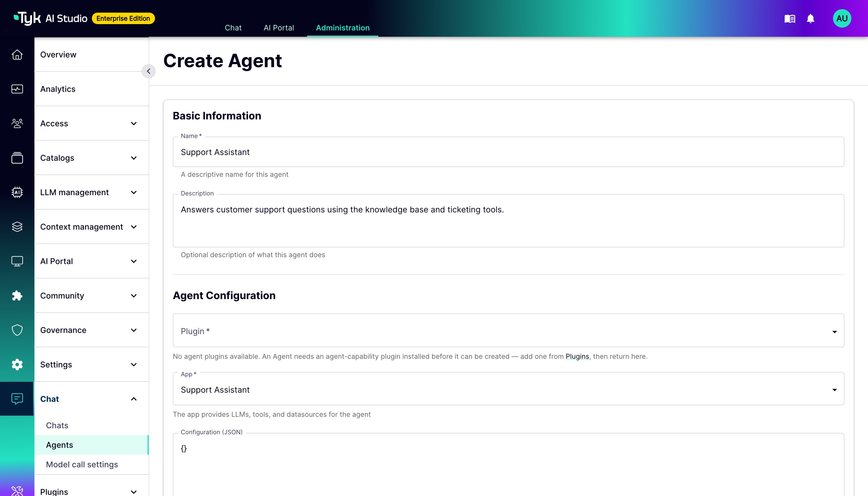Click the Name input field

tap(508, 152)
